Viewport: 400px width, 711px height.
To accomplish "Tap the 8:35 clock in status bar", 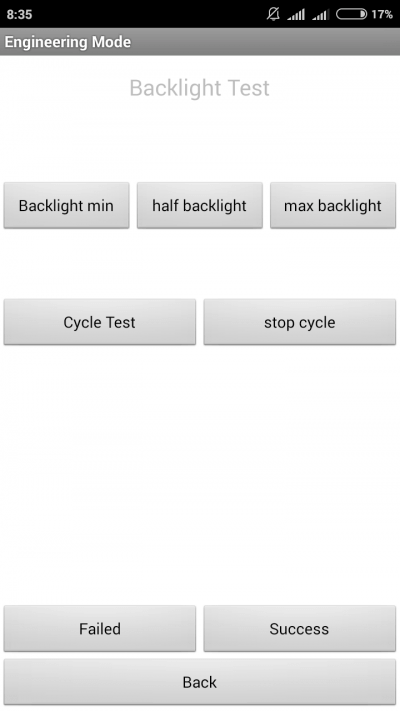I will (20, 14).
